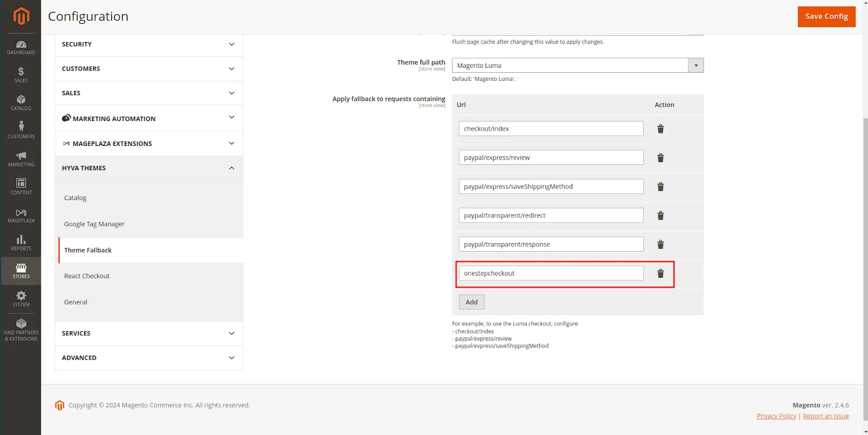Click the paypal/express/review URL field

click(x=551, y=158)
